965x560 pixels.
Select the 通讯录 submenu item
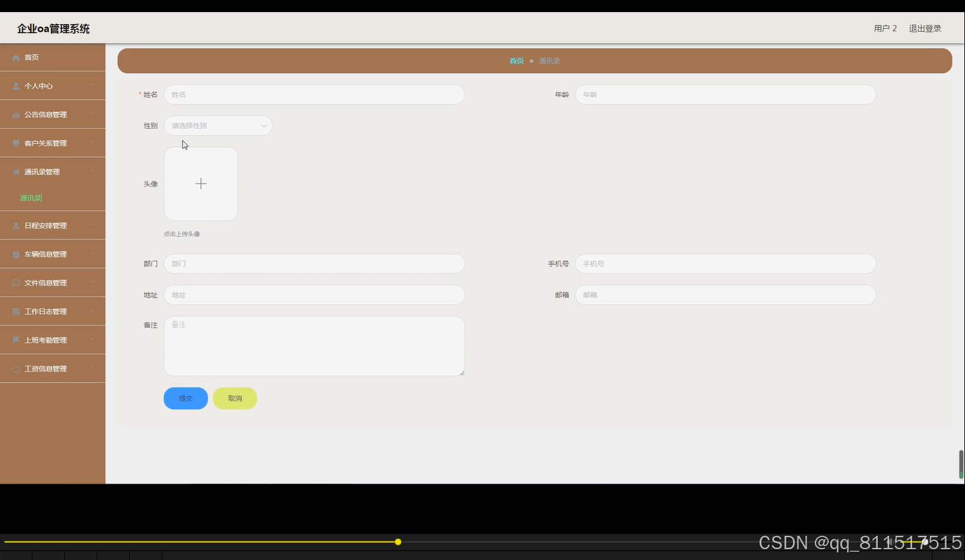pyautogui.click(x=31, y=198)
